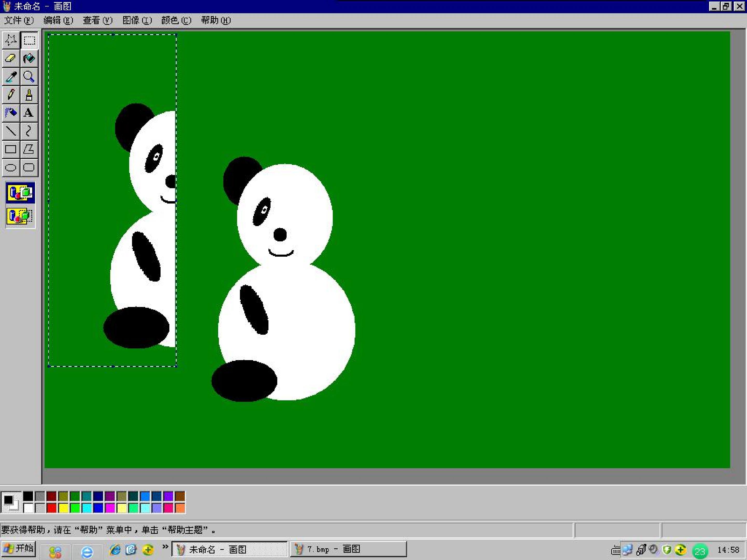Choose the magenta palette swatch

110,508
